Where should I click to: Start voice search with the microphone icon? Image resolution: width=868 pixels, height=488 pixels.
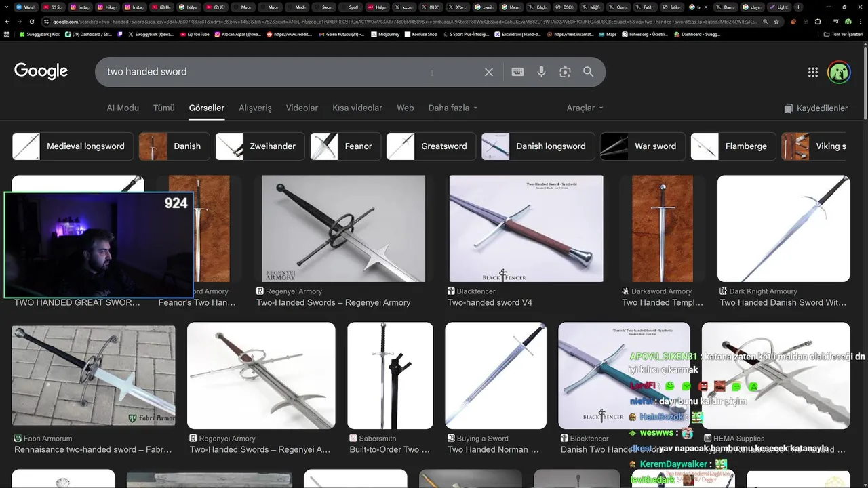(541, 72)
